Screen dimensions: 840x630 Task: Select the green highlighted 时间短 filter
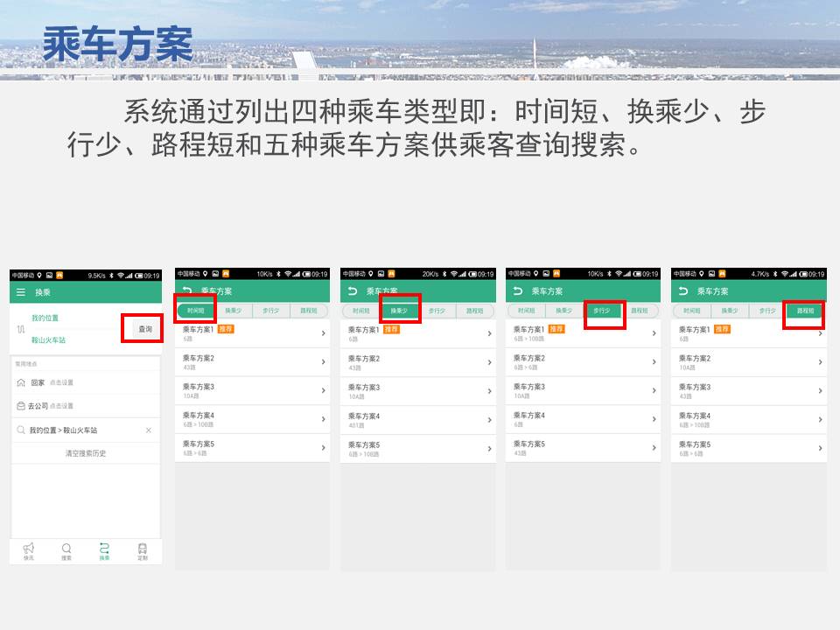pyautogui.click(x=195, y=311)
